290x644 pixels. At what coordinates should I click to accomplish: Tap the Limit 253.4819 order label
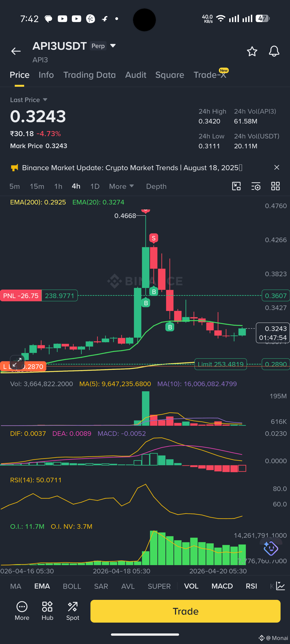coord(220,364)
